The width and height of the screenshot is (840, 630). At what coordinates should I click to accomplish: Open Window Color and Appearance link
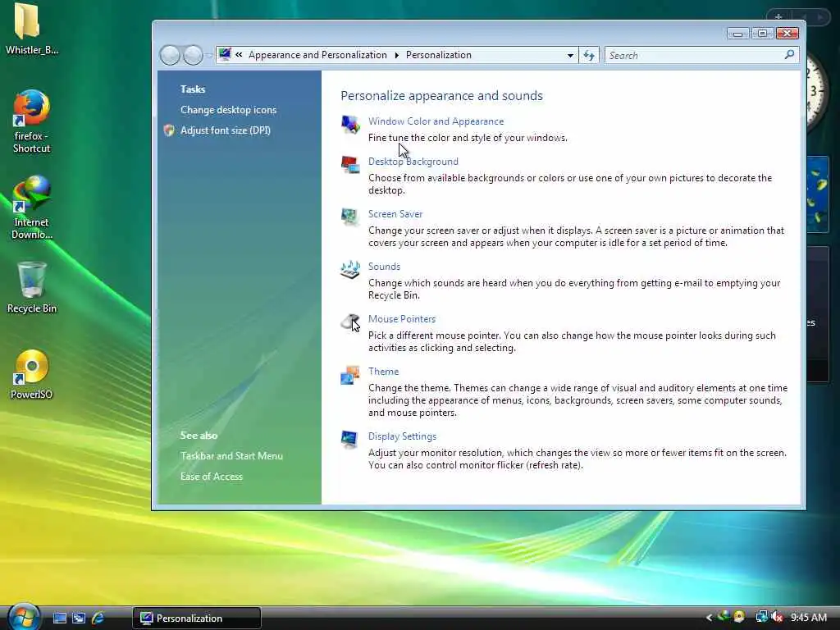pyautogui.click(x=436, y=121)
